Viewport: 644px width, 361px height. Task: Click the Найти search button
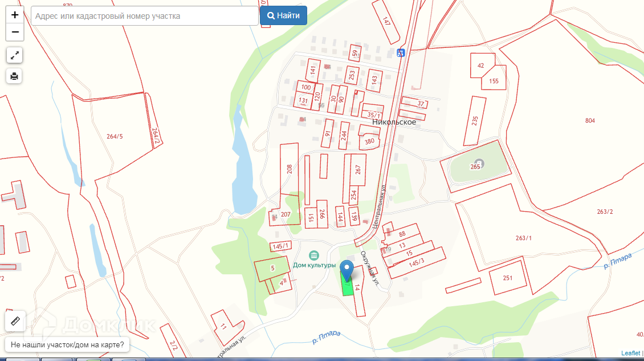click(x=283, y=15)
